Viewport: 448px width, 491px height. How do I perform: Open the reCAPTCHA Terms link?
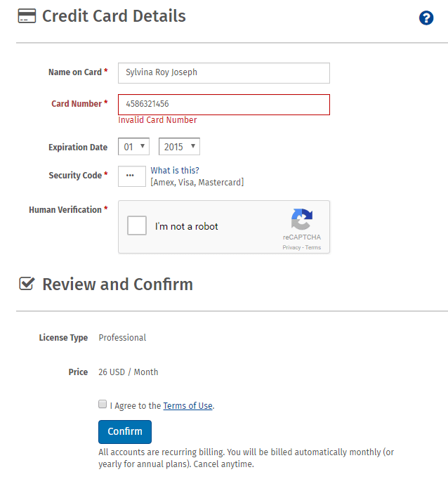point(313,247)
